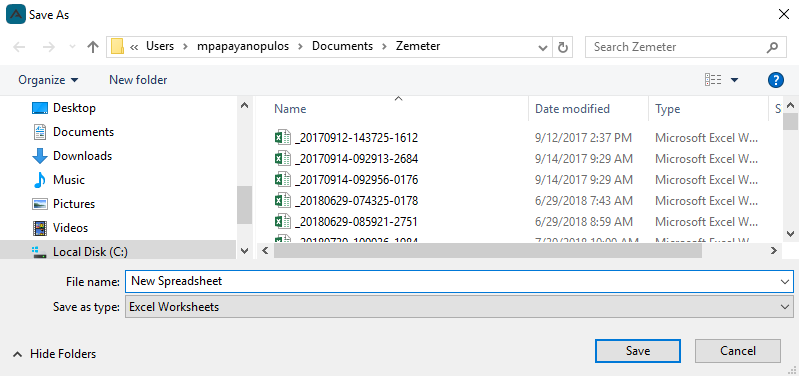Image resolution: width=799 pixels, height=376 pixels.
Task: Click the Videos filmstrip icon
Action: 40,228
